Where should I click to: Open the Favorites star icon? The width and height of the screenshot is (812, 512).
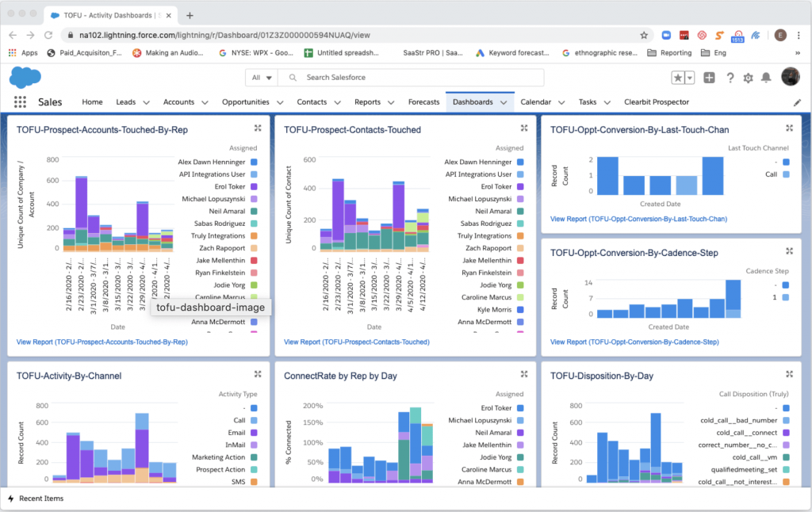click(x=678, y=78)
